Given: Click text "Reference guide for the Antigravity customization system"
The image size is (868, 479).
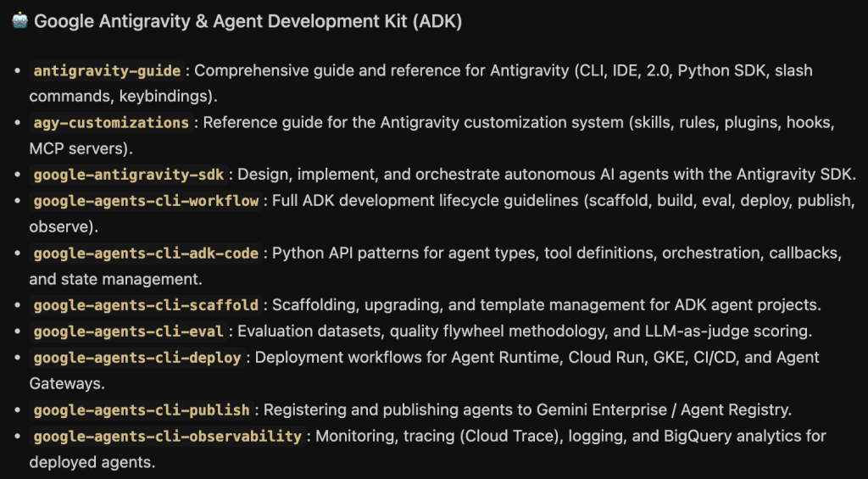Looking at the screenshot, I should (414, 122).
